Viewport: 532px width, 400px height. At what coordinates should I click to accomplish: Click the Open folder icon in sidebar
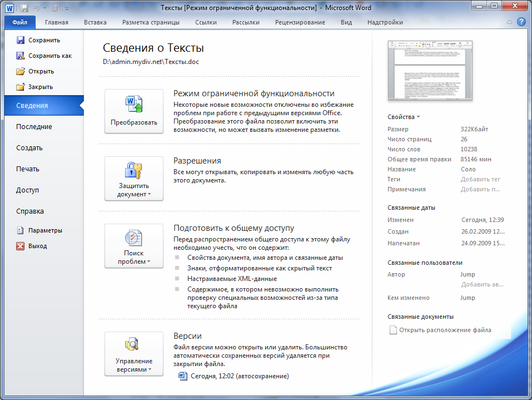tap(21, 71)
